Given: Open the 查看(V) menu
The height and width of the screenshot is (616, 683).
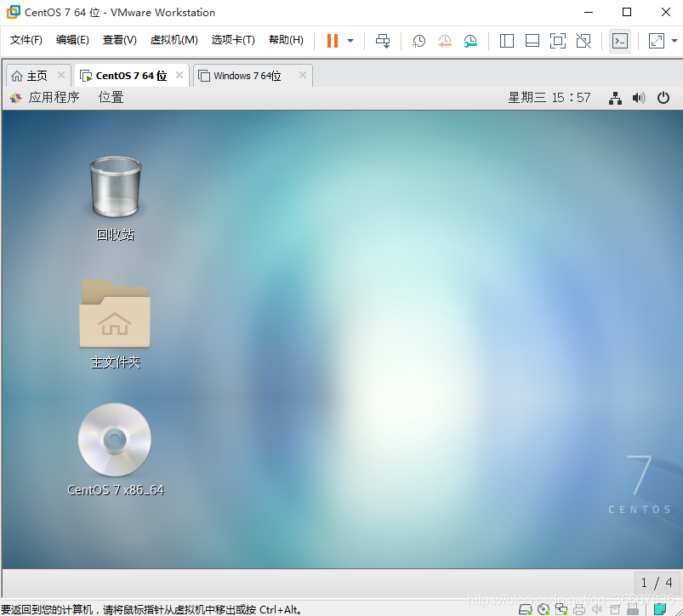Looking at the screenshot, I should 119,40.
